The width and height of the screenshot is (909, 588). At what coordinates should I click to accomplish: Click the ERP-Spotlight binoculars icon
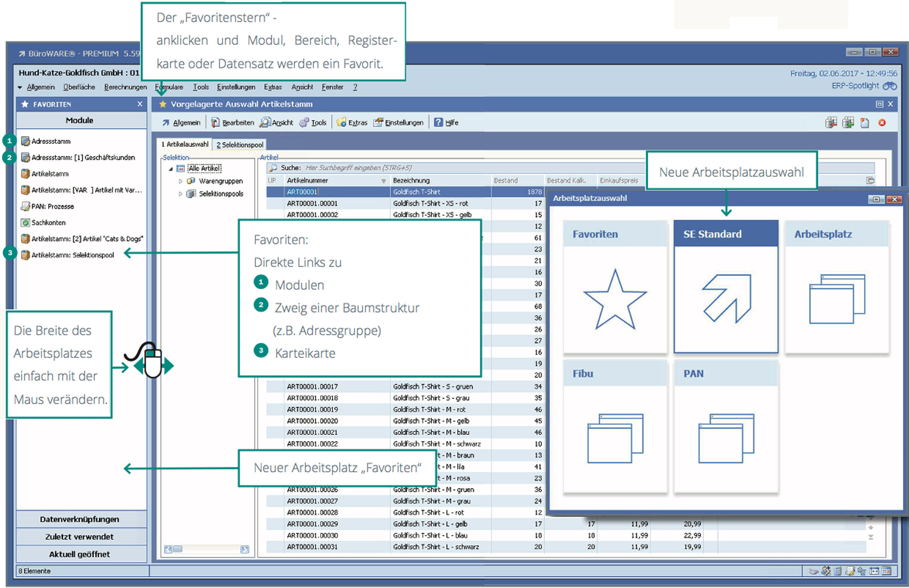[x=890, y=86]
